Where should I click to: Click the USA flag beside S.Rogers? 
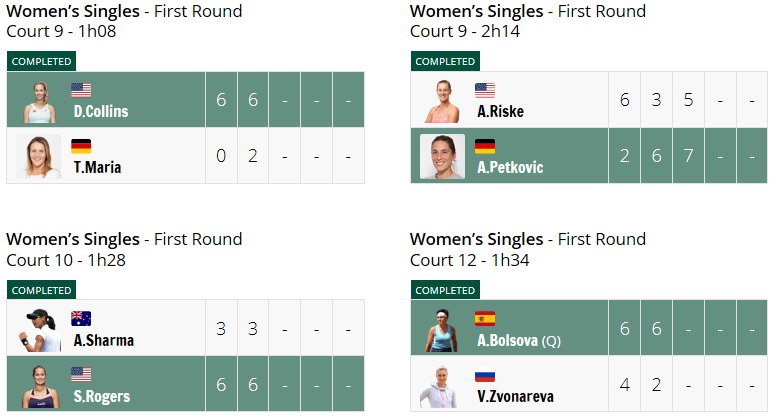click(x=81, y=375)
